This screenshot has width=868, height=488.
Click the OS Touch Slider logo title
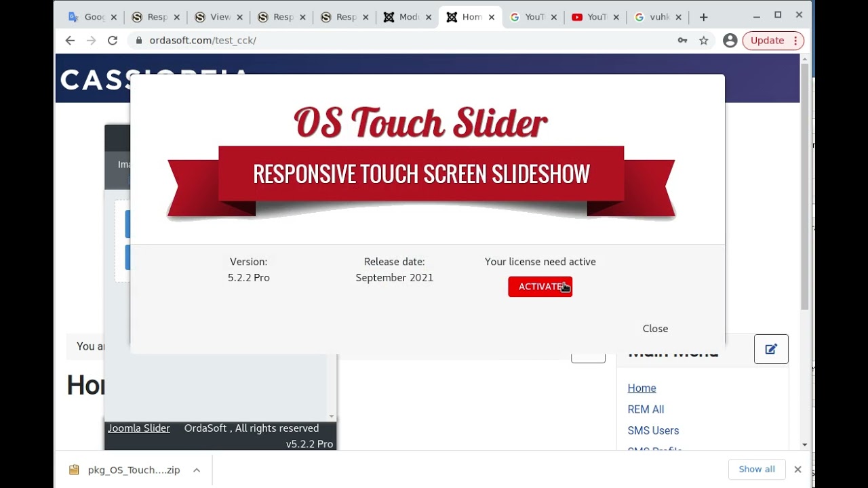pos(420,123)
